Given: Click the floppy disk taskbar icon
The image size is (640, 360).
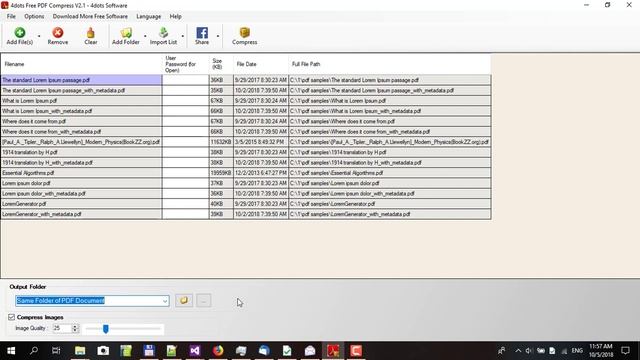Looking at the screenshot, I should [x=149, y=351].
